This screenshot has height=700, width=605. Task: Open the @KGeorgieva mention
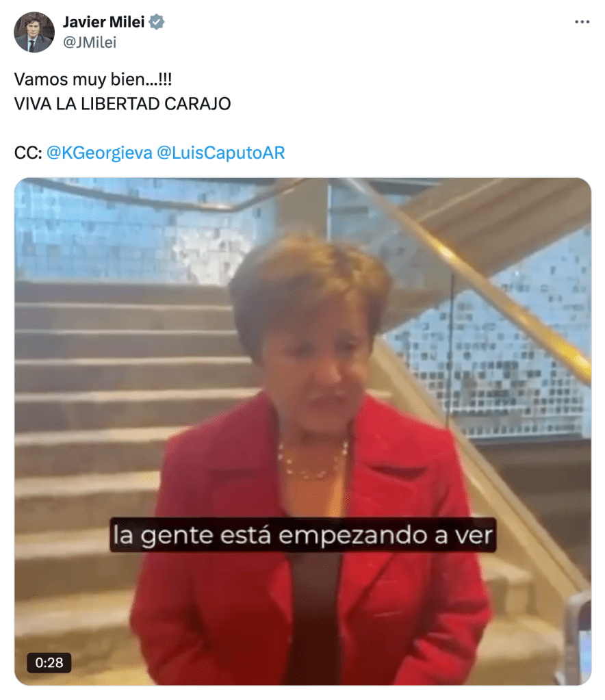coord(99,153)
